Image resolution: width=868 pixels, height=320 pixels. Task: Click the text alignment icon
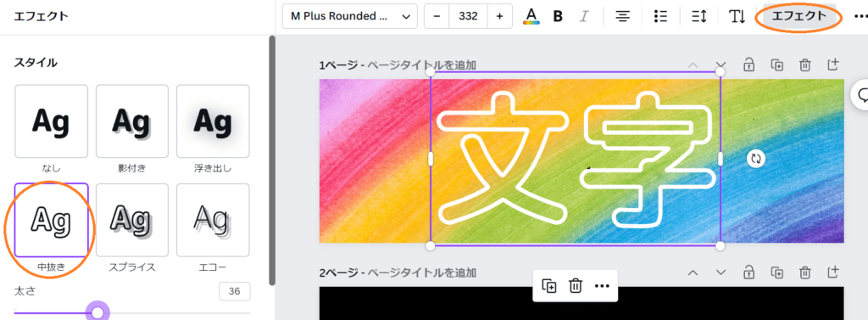pos(623,16)
